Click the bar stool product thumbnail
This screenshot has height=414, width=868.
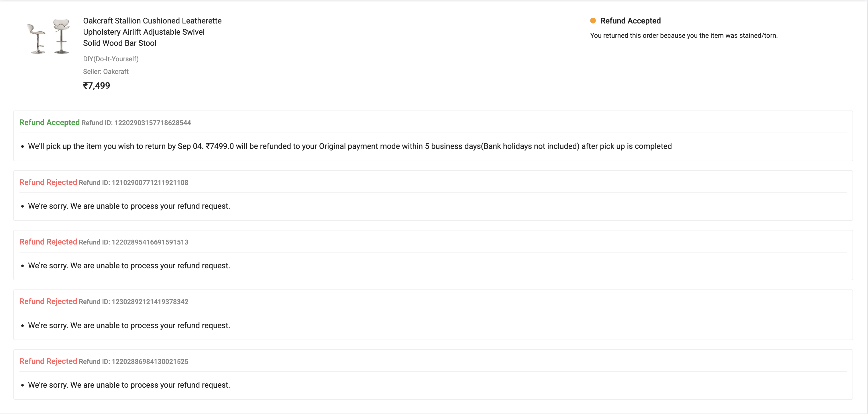pos(48,36)
